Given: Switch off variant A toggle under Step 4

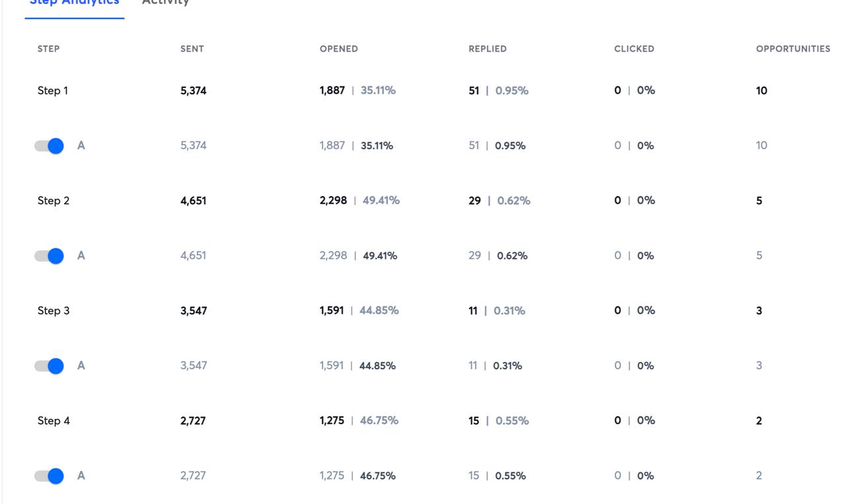Looking at the screenshot, I should pos(50,476).
